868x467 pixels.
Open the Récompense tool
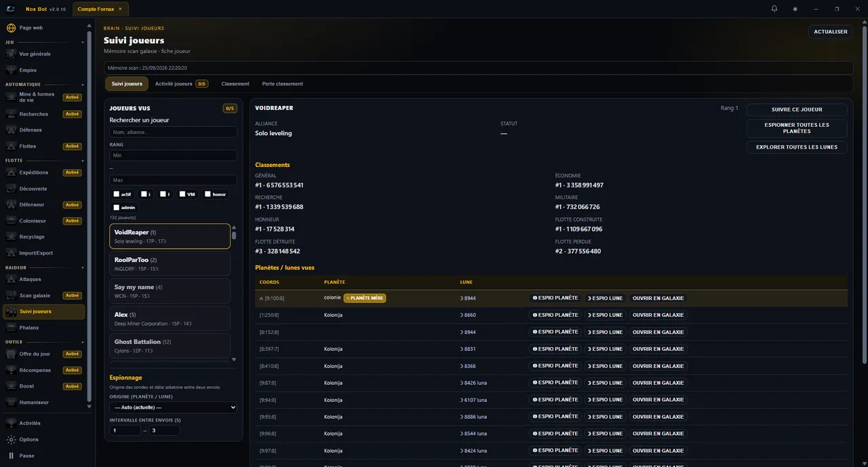[44, 370]
